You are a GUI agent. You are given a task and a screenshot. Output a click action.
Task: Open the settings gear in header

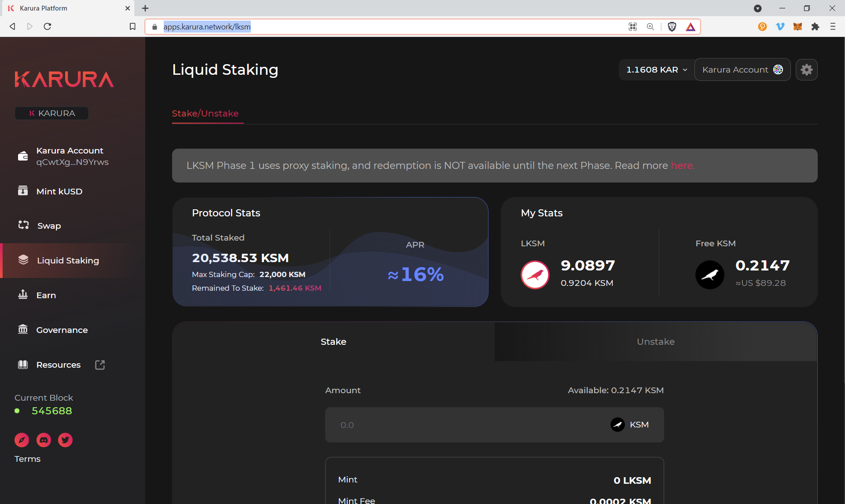click(806, 69)
